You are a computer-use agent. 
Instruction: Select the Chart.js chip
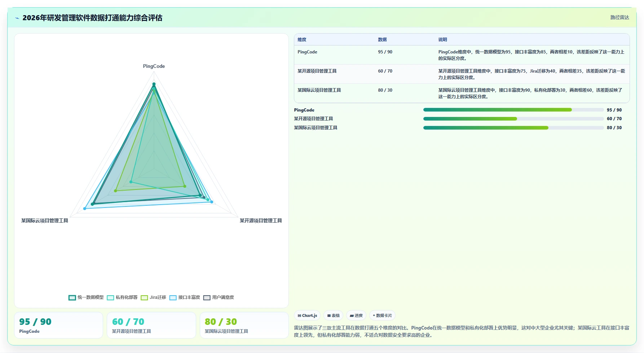coord(307,315)
